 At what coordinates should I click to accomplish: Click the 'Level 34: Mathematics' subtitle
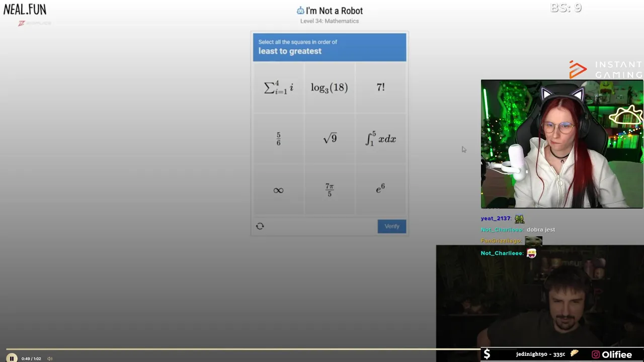pyautogui.click(x=330, y=21)
